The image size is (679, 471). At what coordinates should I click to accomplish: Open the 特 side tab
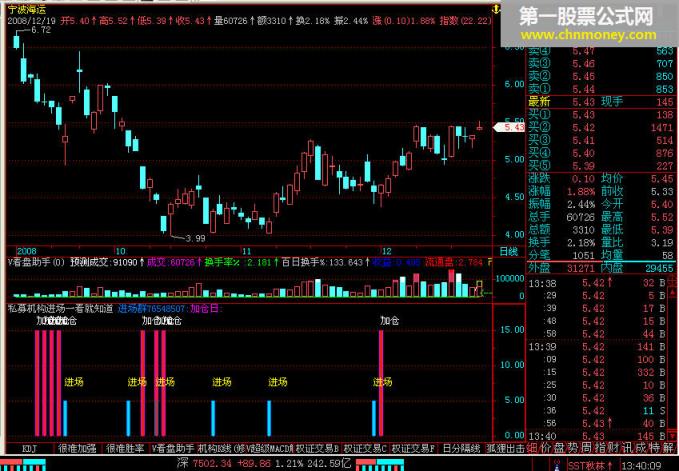coord(656,448)
